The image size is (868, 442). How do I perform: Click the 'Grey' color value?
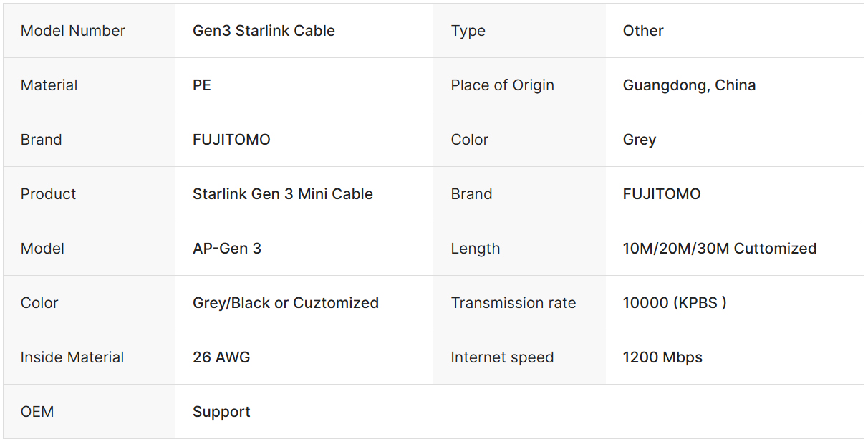point(639,140)
